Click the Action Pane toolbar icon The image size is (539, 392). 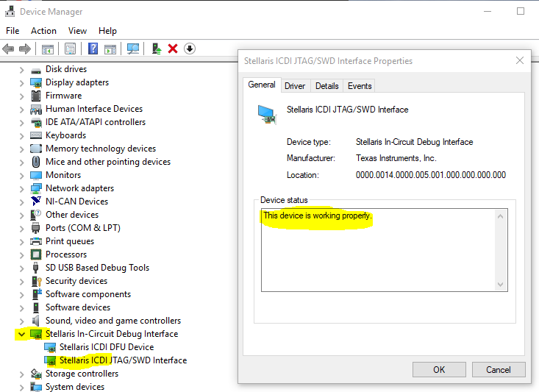coord(110,49)
